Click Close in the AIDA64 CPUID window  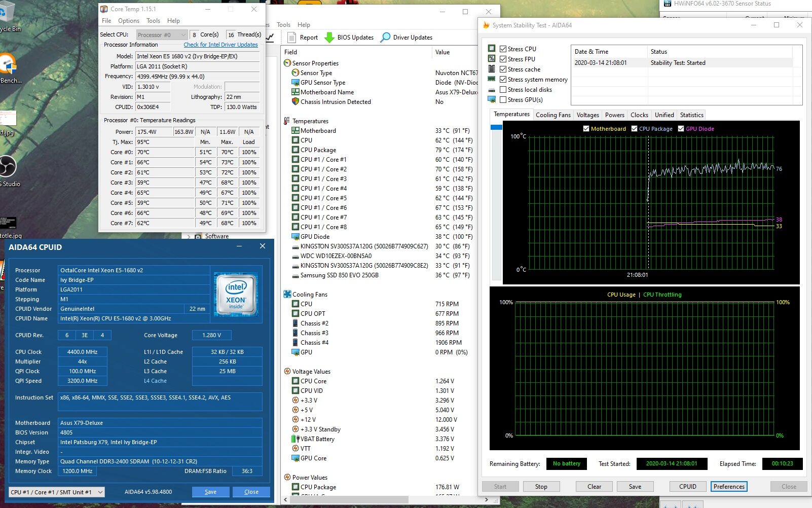(x=251, y=492)
